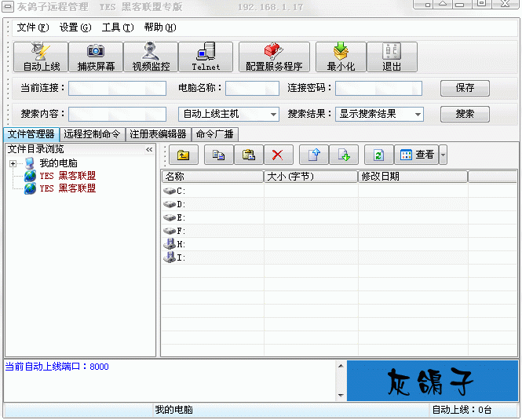Screen dimensions: 522x420
Task: Click the up-folder icon in file toolbar
Action: [x=183, y=155]
